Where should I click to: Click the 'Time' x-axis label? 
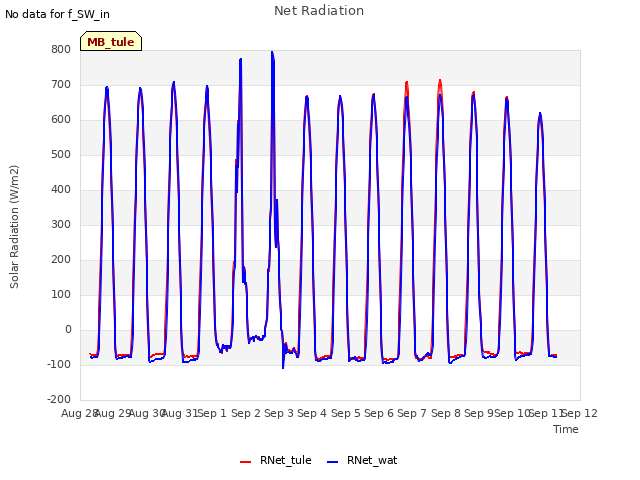pyautogui.click(x=566, y=429)
